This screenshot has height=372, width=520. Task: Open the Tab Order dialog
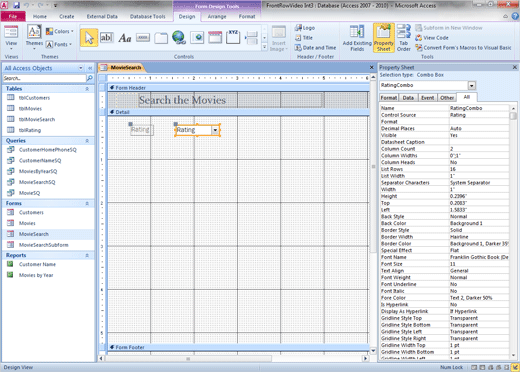tap(404, 38)
